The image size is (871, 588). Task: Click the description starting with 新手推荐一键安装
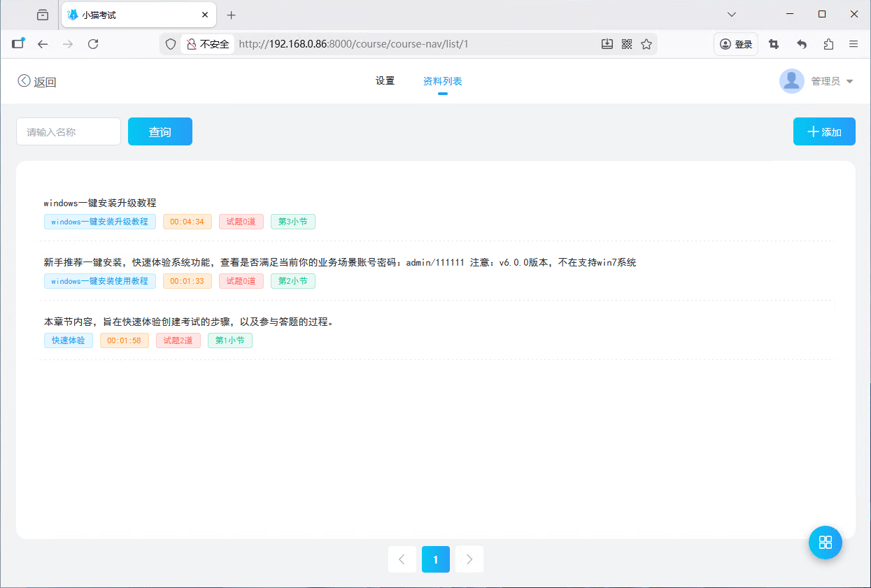340,262
